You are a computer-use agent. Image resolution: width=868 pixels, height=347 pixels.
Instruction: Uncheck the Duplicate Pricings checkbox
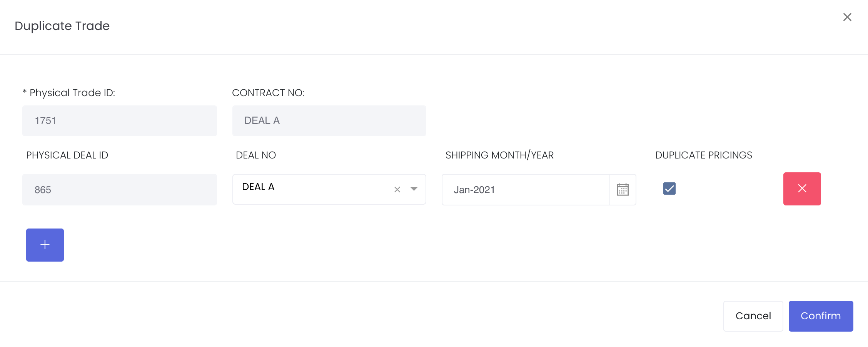point(669,189)
